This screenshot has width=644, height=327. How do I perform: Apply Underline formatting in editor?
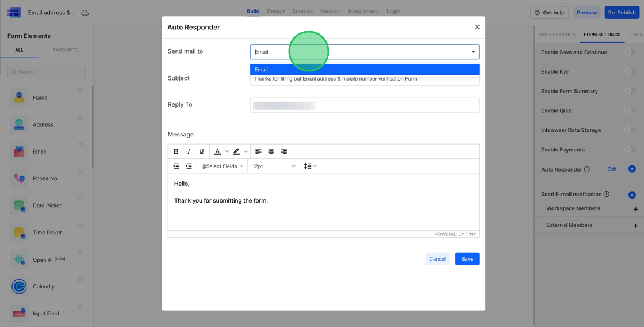pyautogui.click(x=201, y=151)
